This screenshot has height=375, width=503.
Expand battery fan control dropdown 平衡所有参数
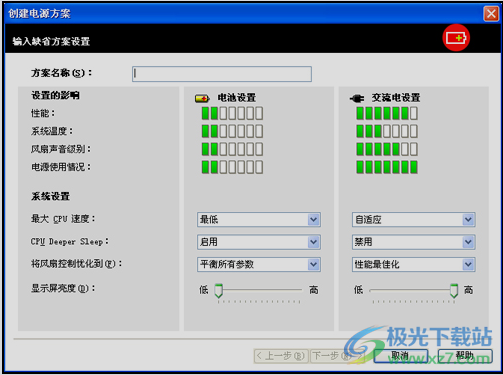pyautogui.click(x=259, y=264)
